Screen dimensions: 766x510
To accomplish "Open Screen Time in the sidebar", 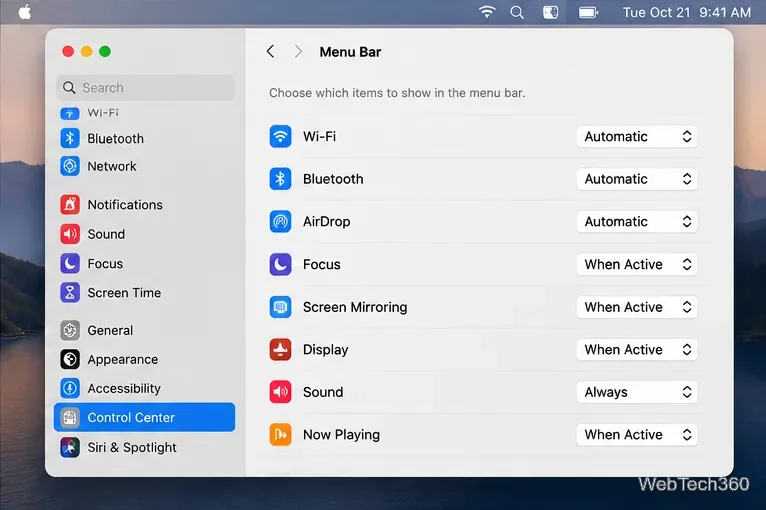I will 145,293.
